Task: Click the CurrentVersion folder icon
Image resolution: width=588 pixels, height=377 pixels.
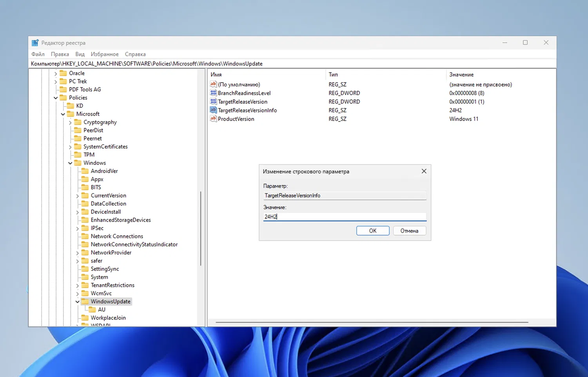Action: click(85, 196)
